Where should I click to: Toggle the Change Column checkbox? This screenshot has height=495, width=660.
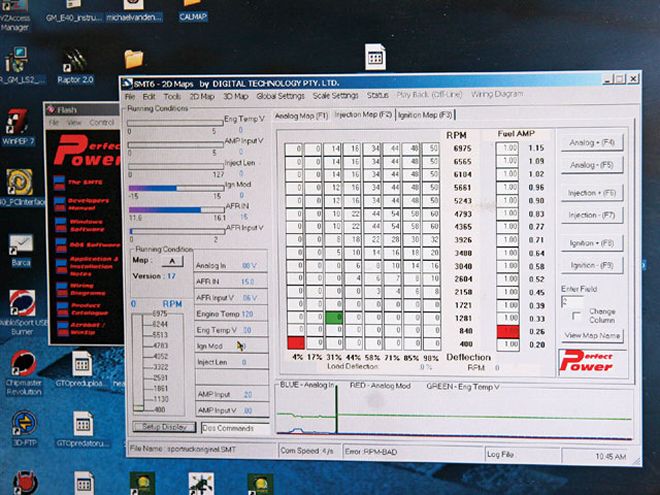(x=576, y=316)
